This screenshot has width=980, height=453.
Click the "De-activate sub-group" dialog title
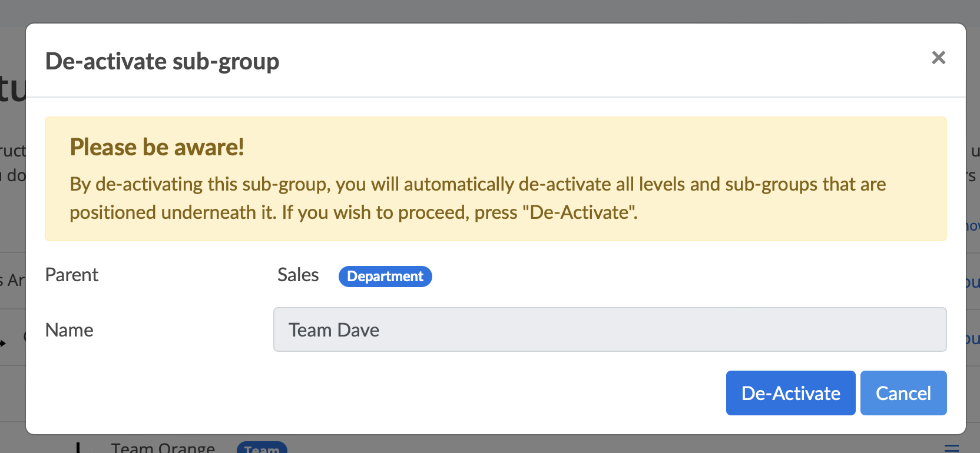[x=162, y=61]
